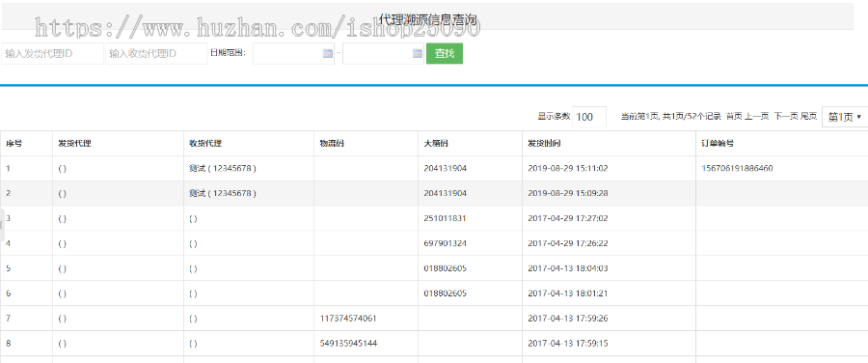The width and height of the screenshot is (868, 363).
Task: Click the end date range field
Action: pyautogui.click(x=383, y=54)
